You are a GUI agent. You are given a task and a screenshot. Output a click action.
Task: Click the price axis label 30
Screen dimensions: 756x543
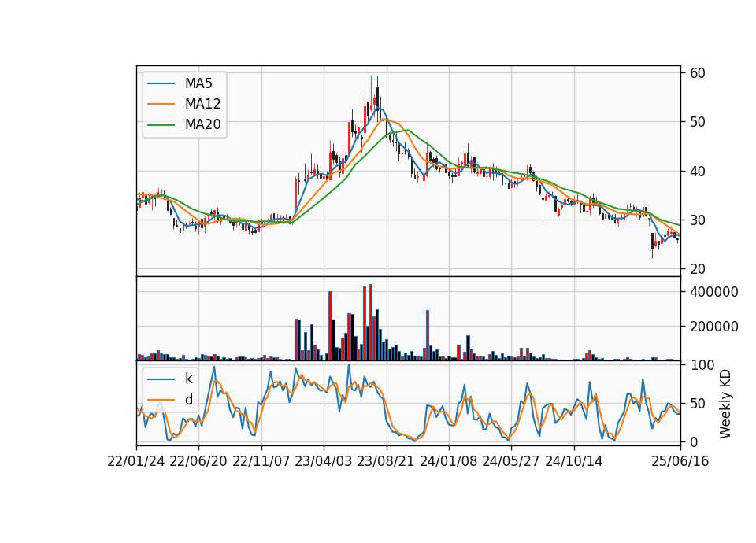coord(698,220)
